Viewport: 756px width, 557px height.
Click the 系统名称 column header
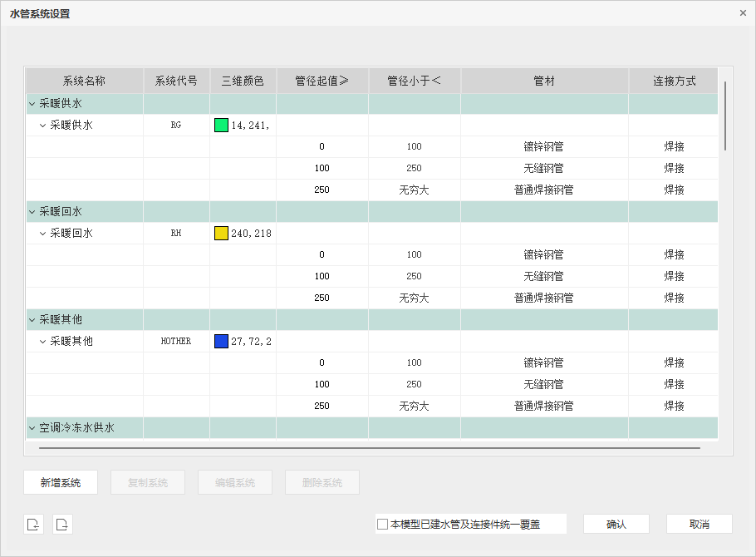(84, 81)
